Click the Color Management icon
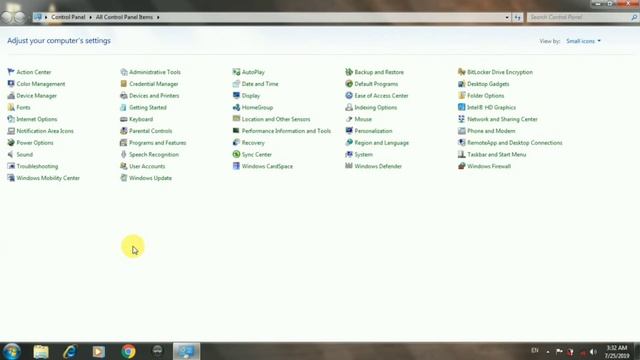The width and height of the screenshot is (640, 360). coord(11,84)
